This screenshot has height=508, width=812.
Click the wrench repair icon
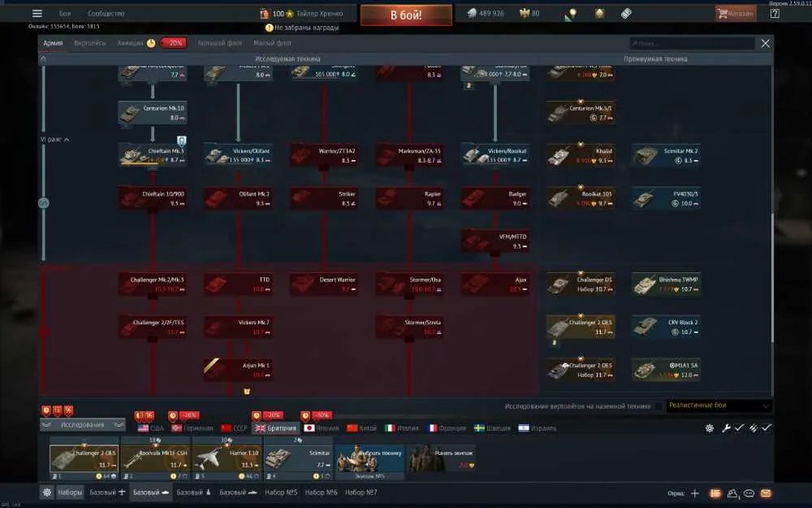[x=726, y=428]
